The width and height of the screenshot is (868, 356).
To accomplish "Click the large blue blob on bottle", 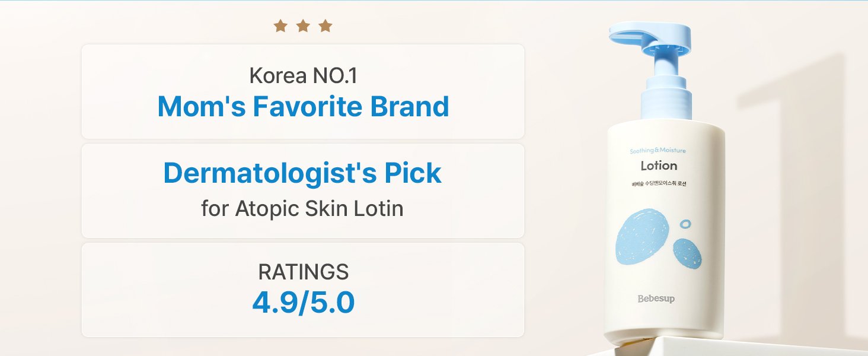I will pos(642,236).
